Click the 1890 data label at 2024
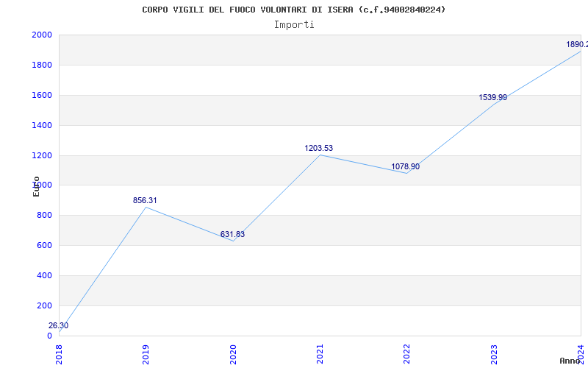The height and width of the screenshot is (368, 588). [576, 45]
